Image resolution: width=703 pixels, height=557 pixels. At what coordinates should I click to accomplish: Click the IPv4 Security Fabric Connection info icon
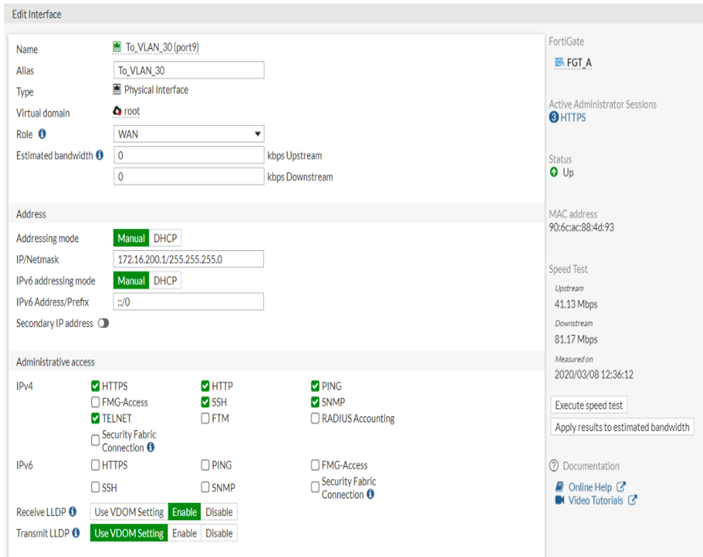click(151, 447)
